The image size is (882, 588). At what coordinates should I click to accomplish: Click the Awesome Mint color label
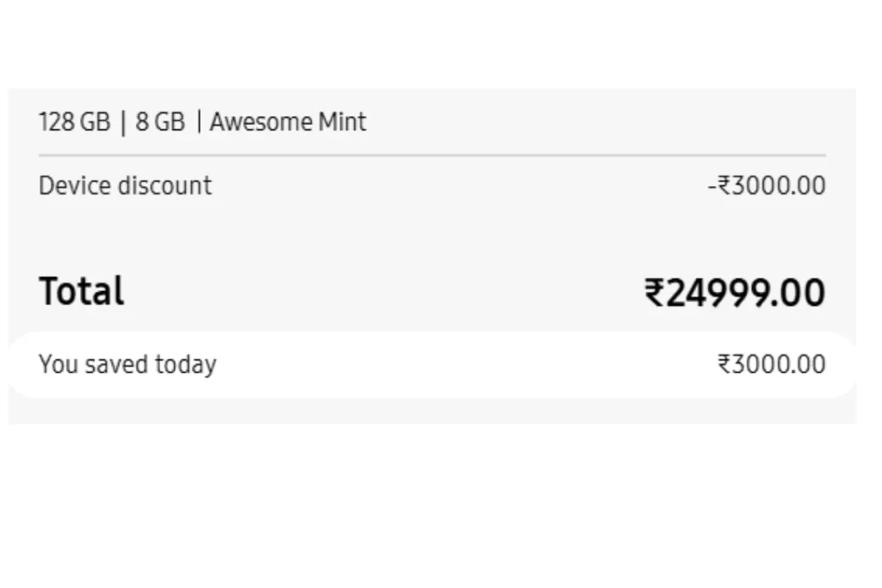[x=288, y=122]
